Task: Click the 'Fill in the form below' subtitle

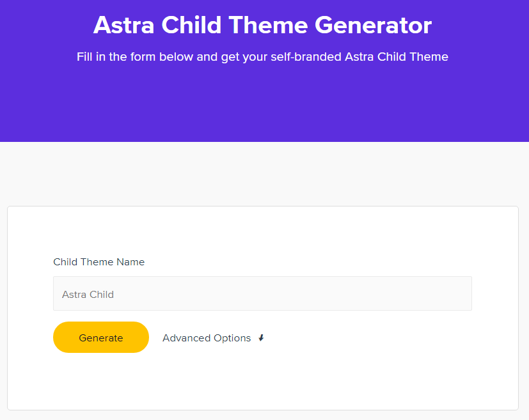Action: pos(262,57)
